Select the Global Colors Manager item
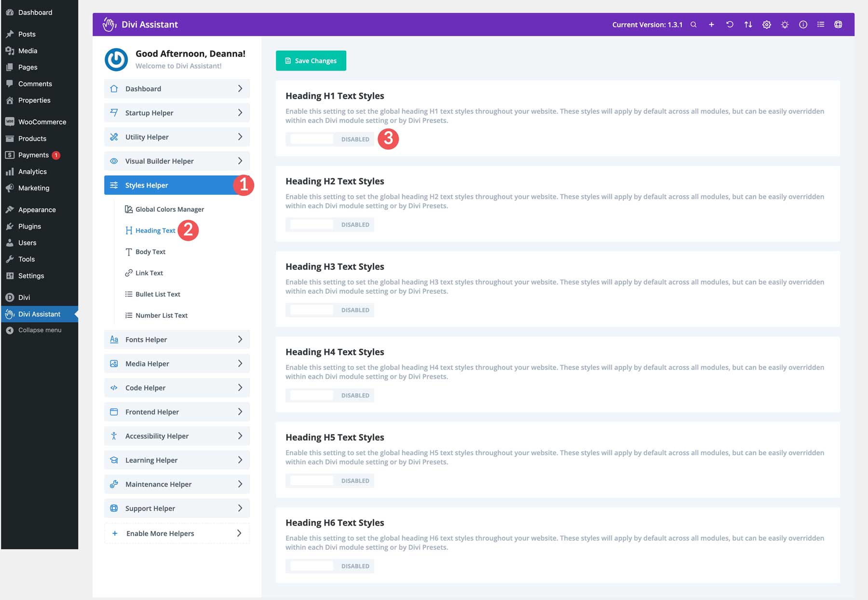Screen dimensions: 868x600 [169, 209]
